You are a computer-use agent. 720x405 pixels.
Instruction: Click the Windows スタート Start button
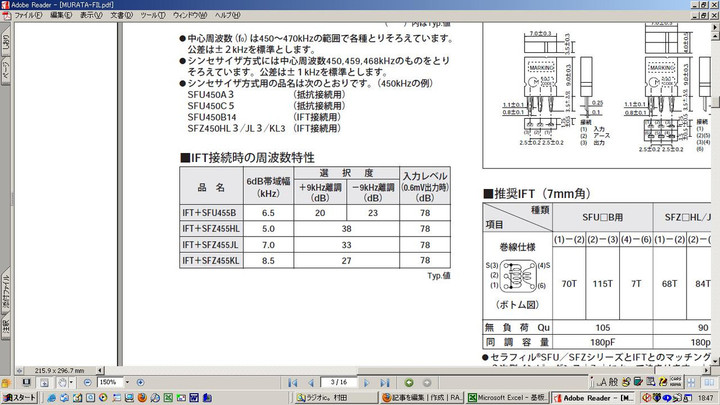[x=20, y=397]
